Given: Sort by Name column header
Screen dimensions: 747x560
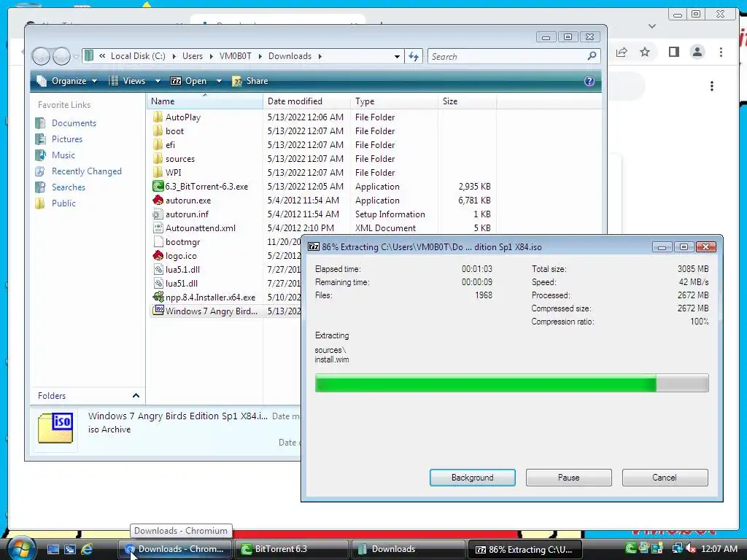Looking at the screenshot, I should [x=205, y=101].
